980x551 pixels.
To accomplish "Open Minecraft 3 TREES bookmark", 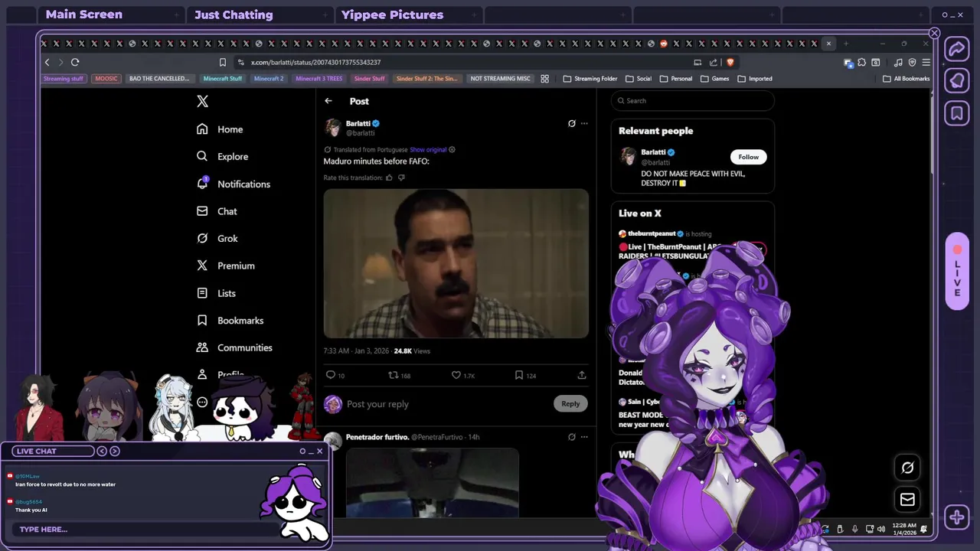I will [319, 78].
